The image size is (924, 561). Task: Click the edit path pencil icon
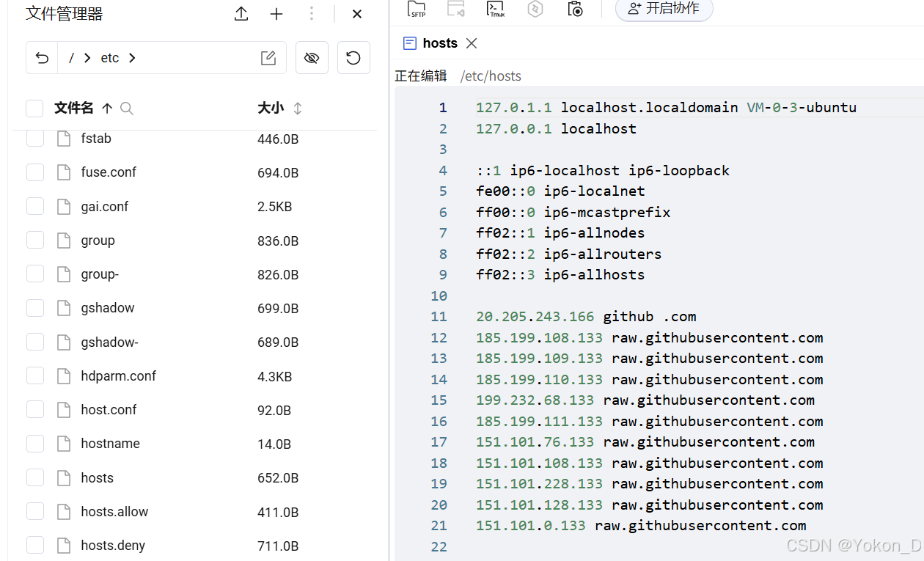click(268, 58)
